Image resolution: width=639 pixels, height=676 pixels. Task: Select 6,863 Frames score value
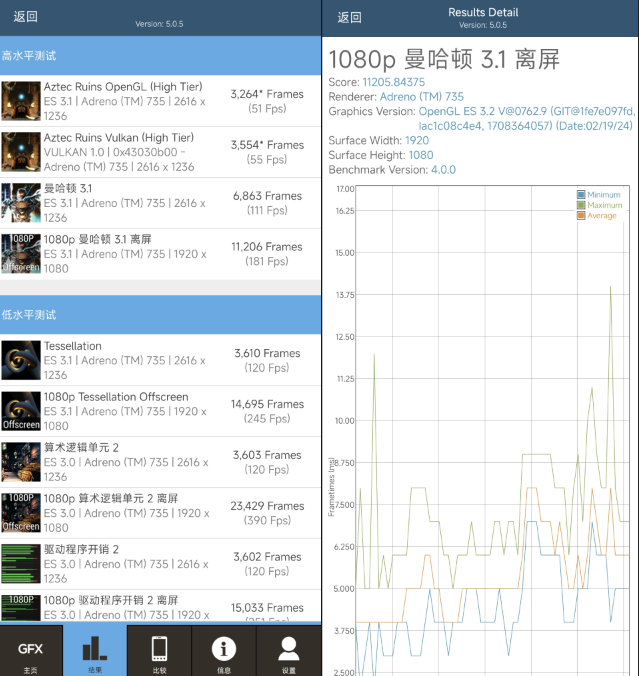pos(267,196)
